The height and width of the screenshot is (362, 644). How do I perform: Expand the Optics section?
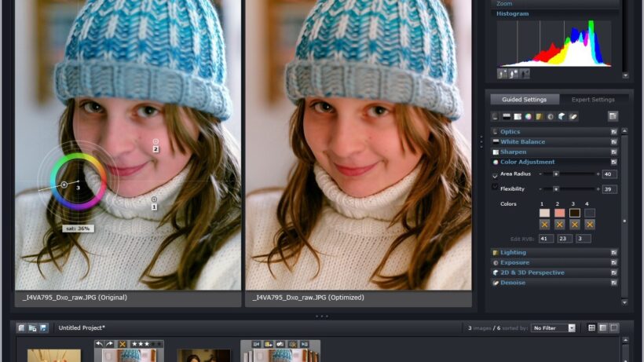pos(554,132)
